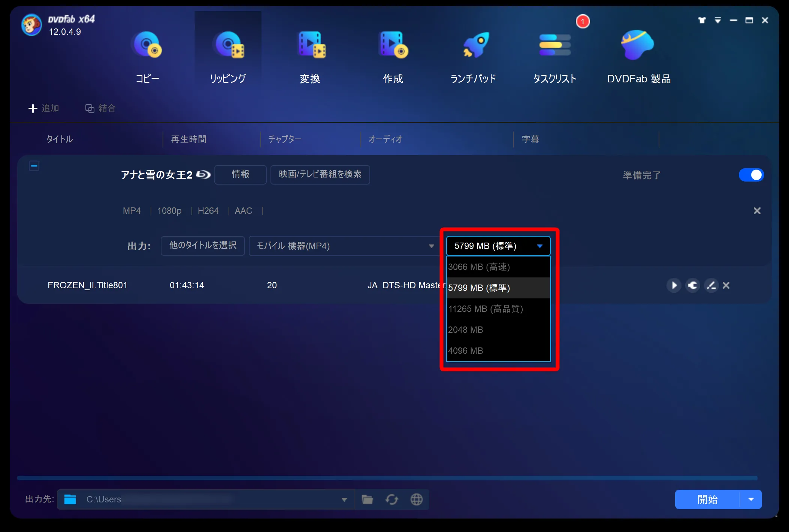
Task: Open the title bar dropdown menu triangle
Action: click(718, 20)
